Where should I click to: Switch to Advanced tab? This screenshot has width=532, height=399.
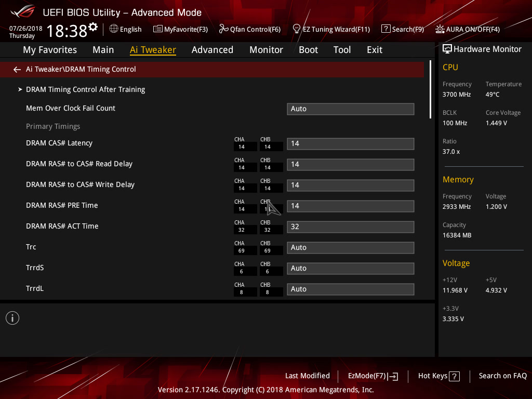(x=212, y=50)
